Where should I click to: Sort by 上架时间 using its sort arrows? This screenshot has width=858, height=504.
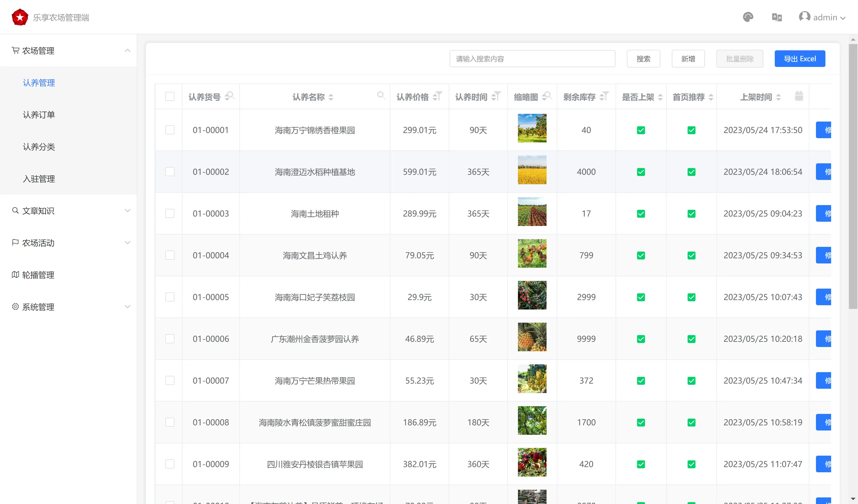point(778,97)
